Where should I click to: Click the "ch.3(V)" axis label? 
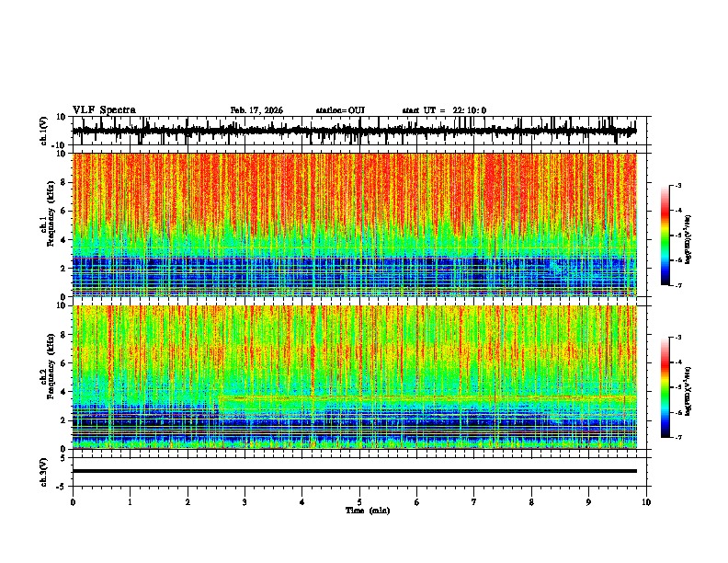44,472
